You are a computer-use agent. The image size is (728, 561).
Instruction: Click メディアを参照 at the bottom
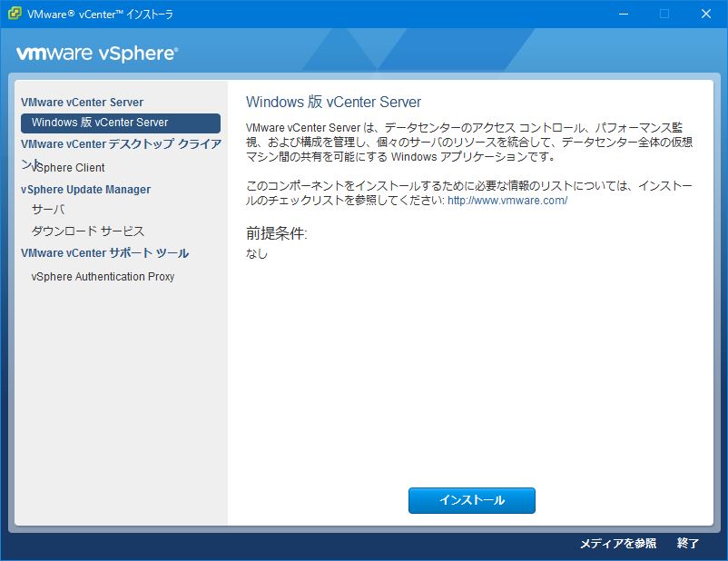tap(618, 544)
